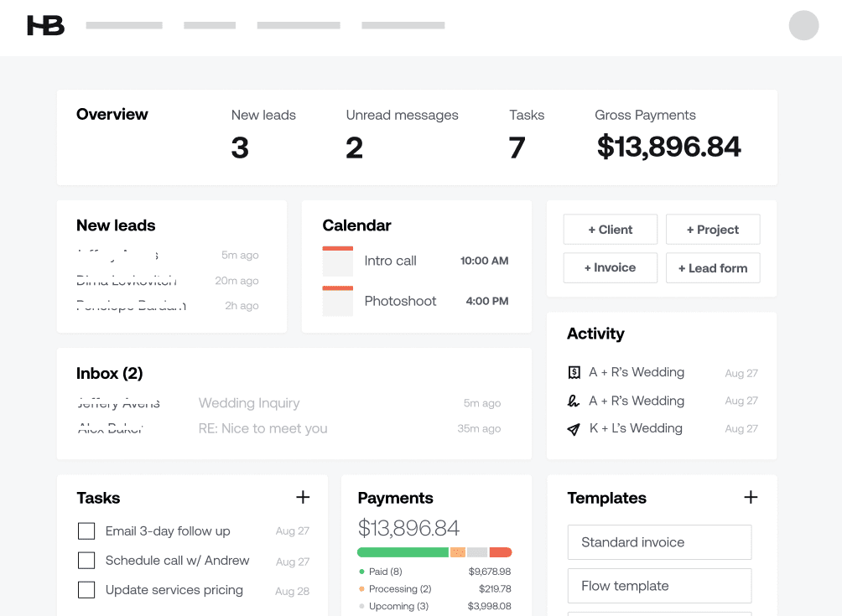Open the Photoshoot event
The height and width of the screenshot is (616, 842).
(400, 301)
